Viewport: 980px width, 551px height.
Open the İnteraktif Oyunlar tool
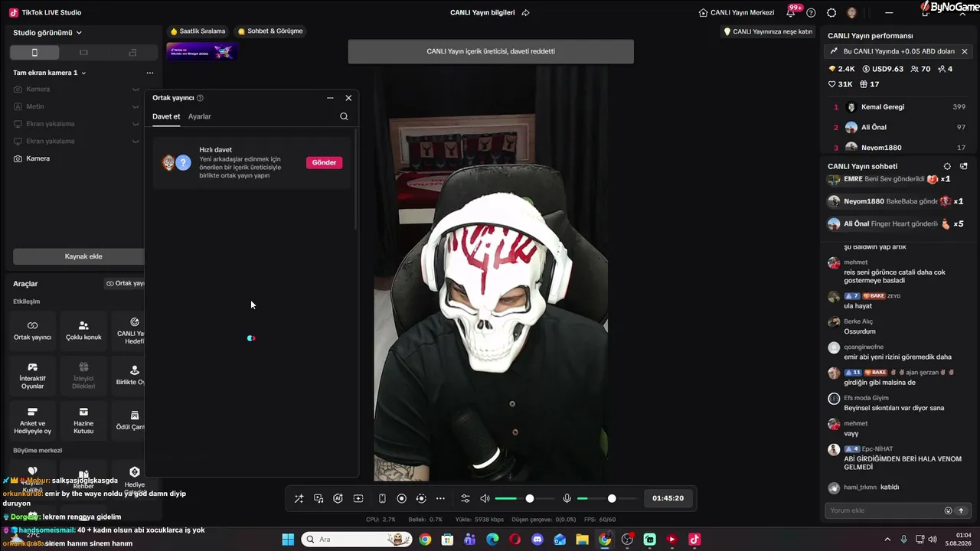click(32, 376)
